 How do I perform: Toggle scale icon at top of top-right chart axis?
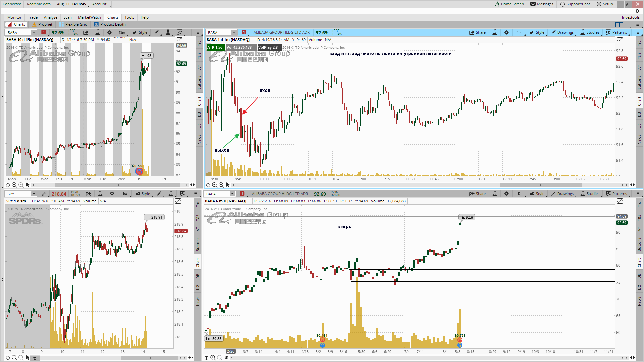point(620,40)
